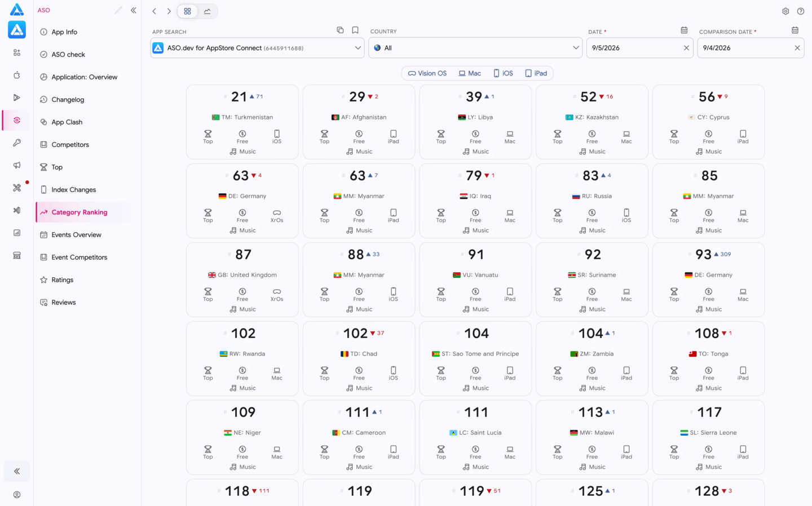Screen dimensions: 812x506
Task: Click the Iraq rank 79 card
Action: [x=475, y=201]
